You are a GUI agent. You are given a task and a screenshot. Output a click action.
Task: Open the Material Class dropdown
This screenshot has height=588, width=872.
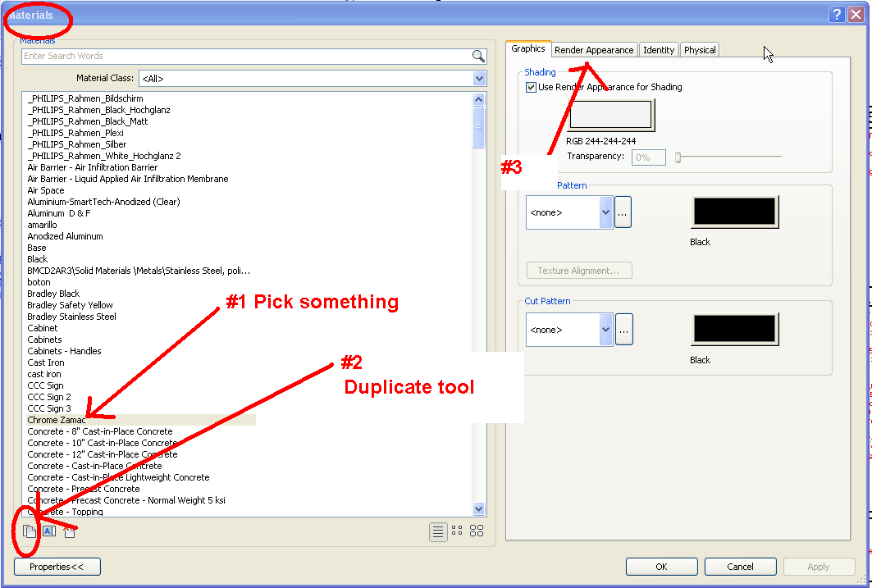click(x=479, y=79)
